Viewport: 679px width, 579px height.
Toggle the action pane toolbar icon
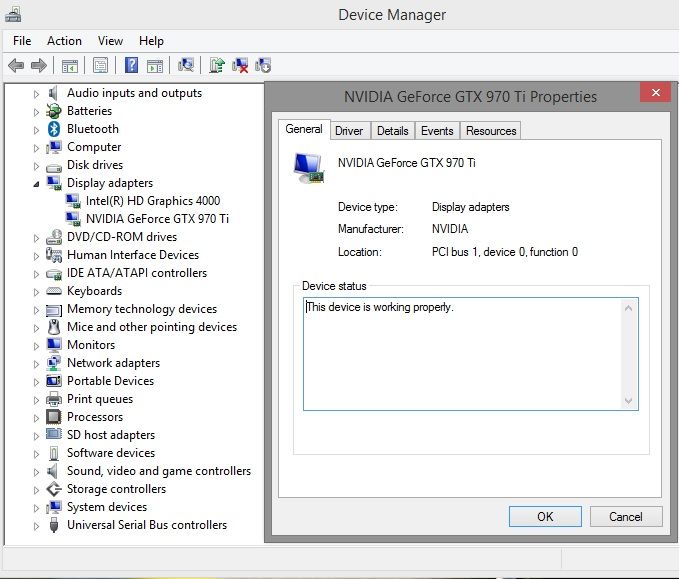[x=155, y=66]
